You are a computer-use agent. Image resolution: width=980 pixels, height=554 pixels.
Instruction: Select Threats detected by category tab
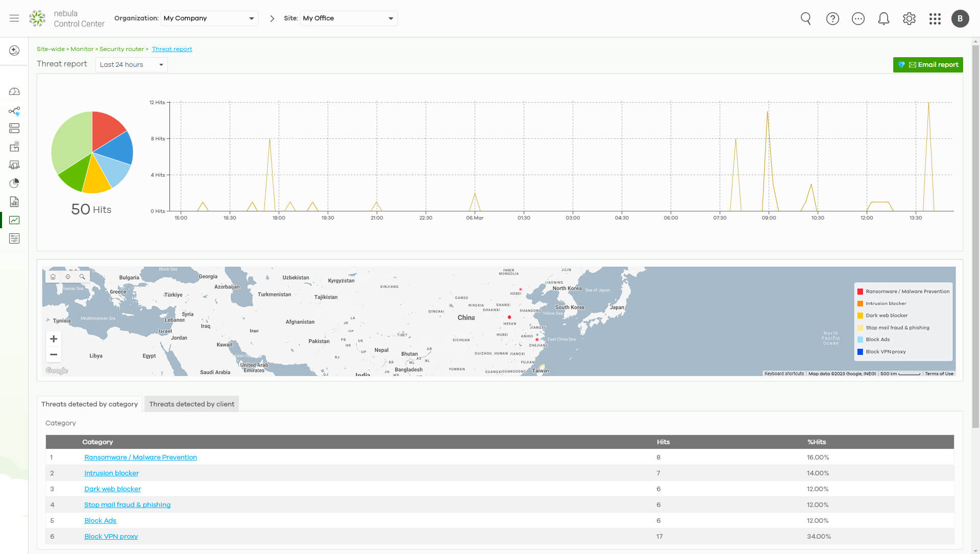click(x=89, y=404)
